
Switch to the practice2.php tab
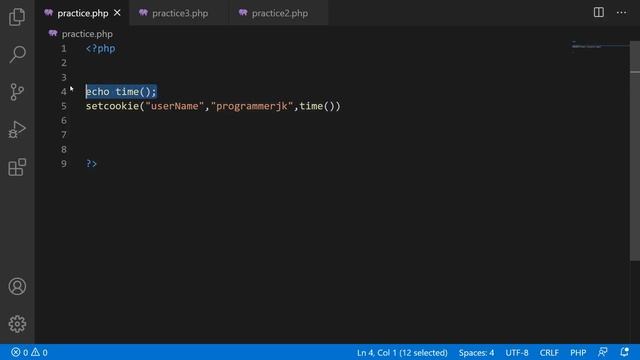click(x=280, y=13)
